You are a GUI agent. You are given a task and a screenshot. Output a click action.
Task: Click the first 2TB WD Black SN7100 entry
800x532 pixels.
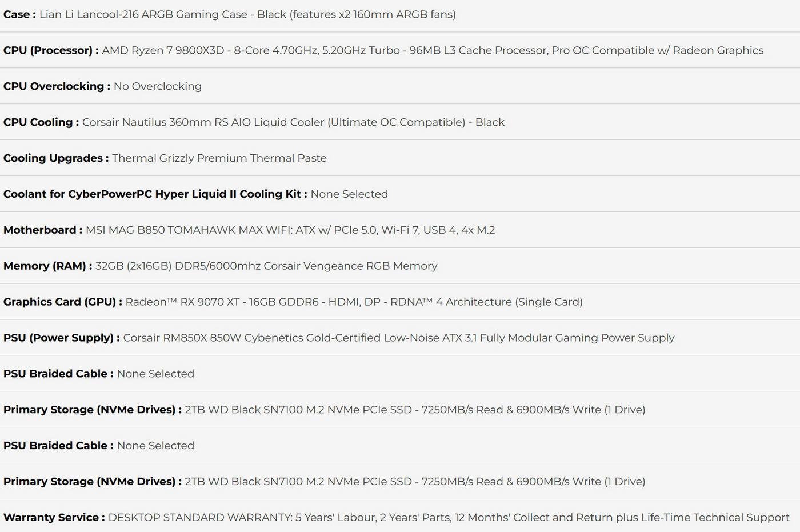click(x=415, y=410)
